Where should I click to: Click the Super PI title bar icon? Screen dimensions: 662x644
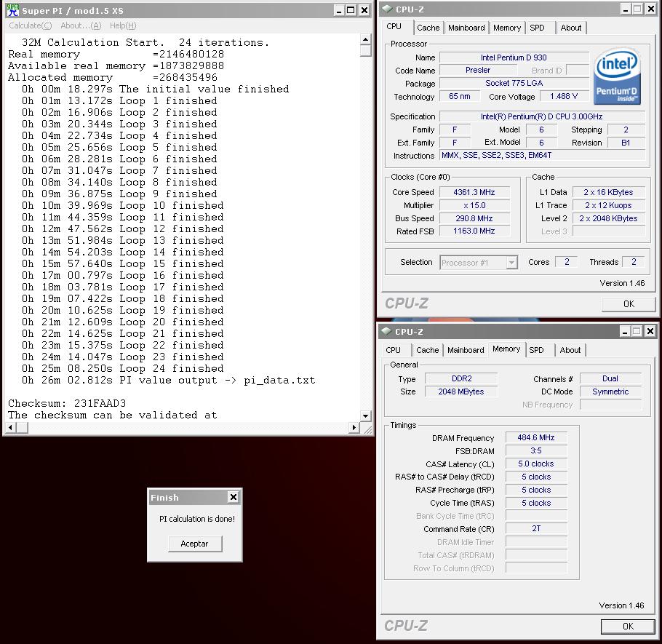point(12,10)
